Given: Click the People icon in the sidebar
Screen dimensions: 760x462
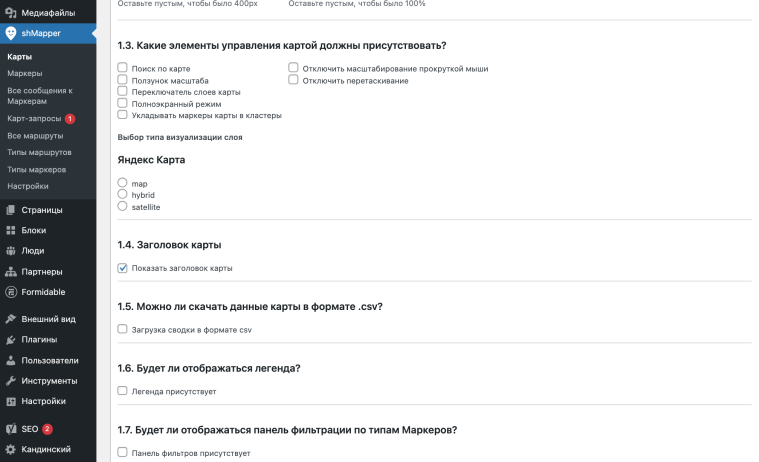Looking at the screenshot, I should (10, 251).
